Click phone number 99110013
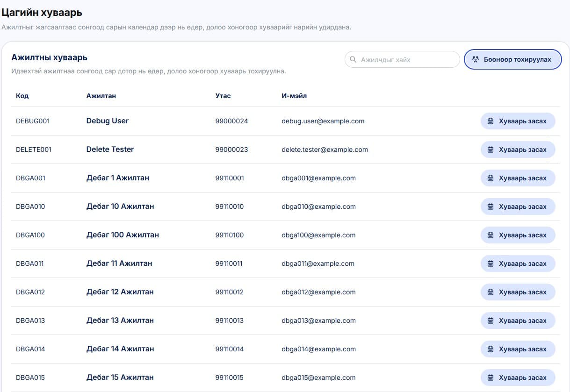 point(230,321)
